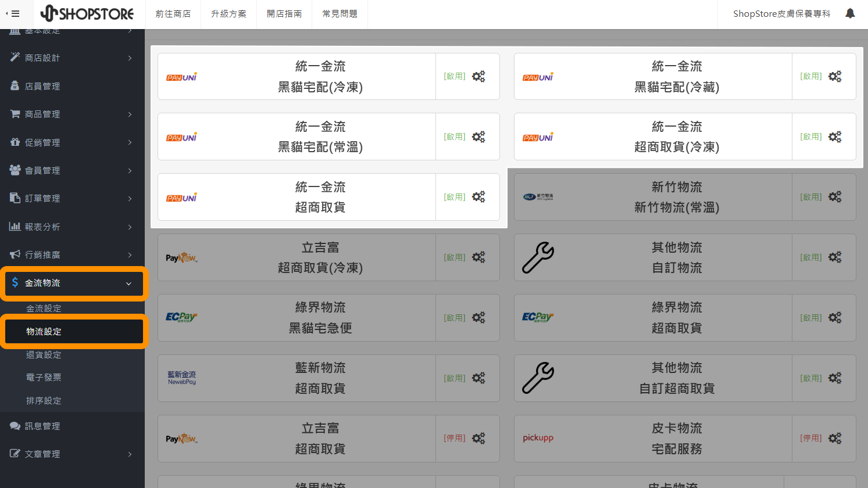Image resolution: width=868 pixels, height=488 pixels.
Task: Open 前往商店 in top navigation
Action: 173,14
